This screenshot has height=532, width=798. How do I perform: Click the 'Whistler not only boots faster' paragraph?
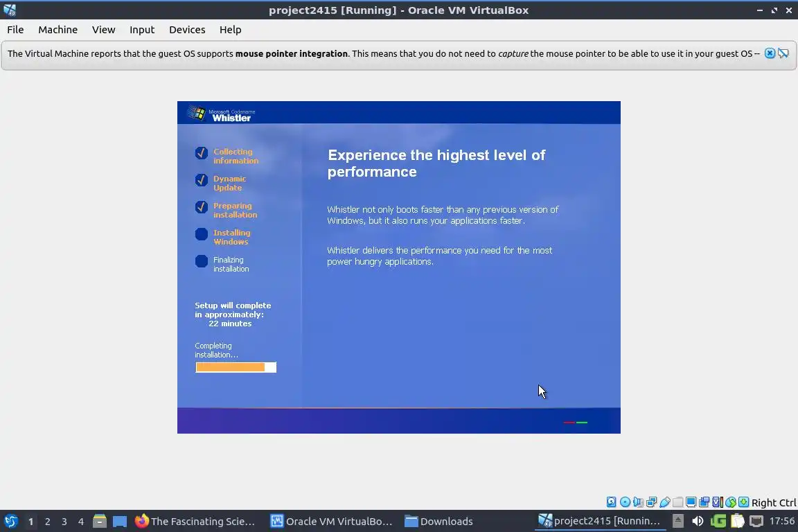(442, 215)
